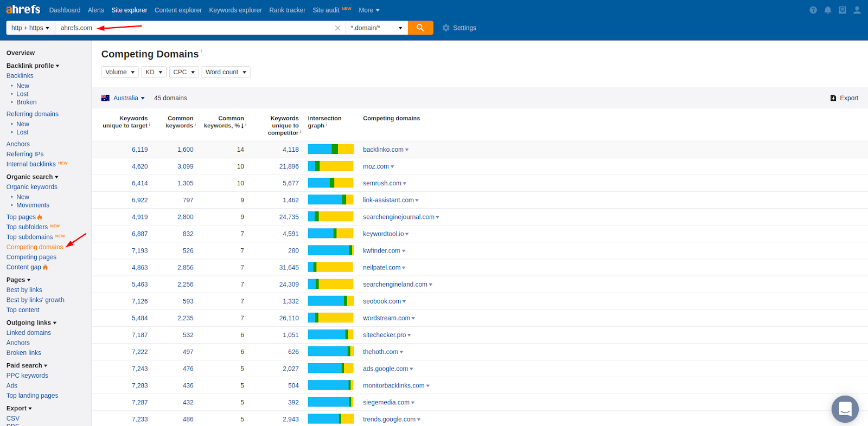
Task: Open the KD filter dropdown
Action: 154,72
